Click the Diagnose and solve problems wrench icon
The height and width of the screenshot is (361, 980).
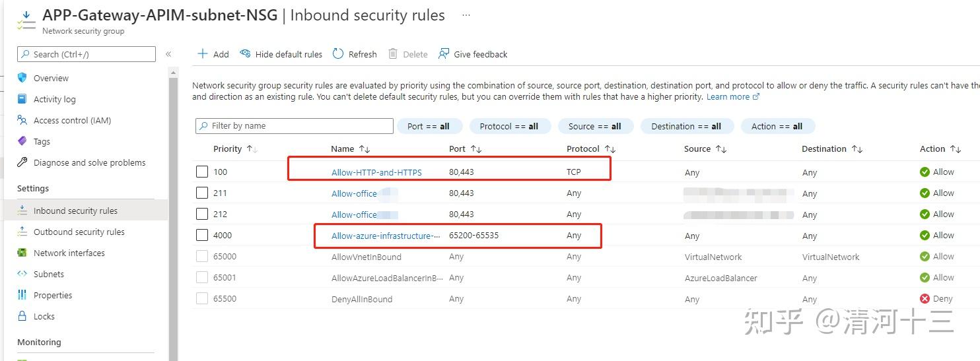[x=22, y=162]
